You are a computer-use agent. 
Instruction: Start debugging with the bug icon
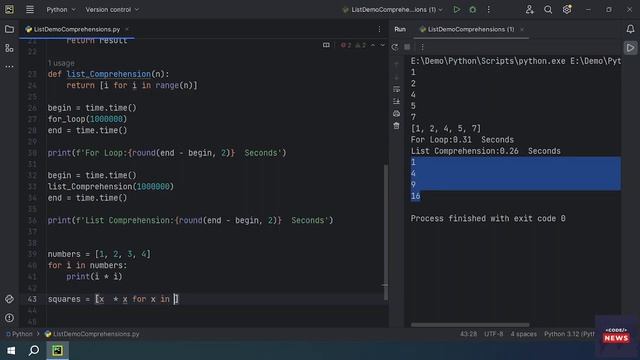point(473,9)
